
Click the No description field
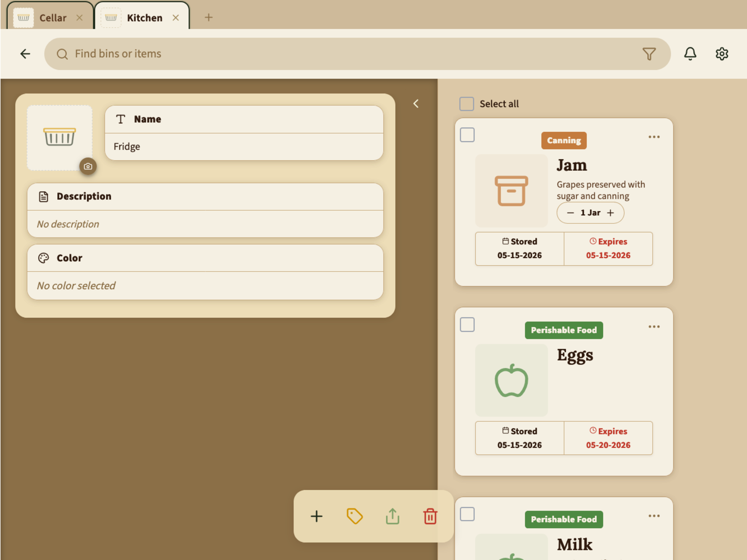click(205, 224)
